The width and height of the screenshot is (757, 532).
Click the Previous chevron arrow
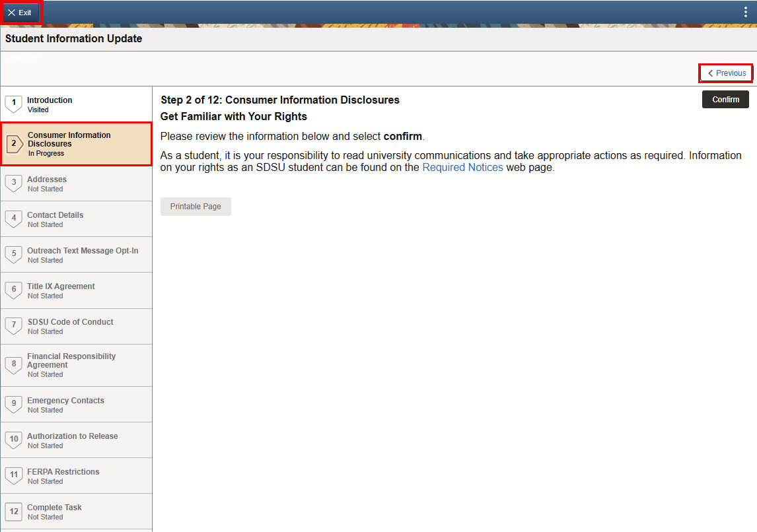711,73
